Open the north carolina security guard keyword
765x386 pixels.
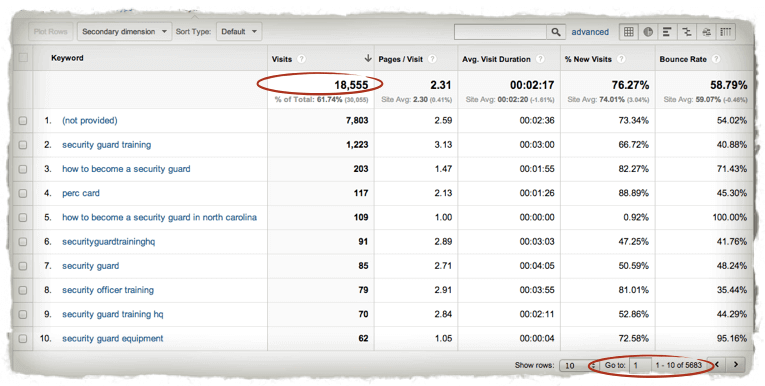(159, 217)
